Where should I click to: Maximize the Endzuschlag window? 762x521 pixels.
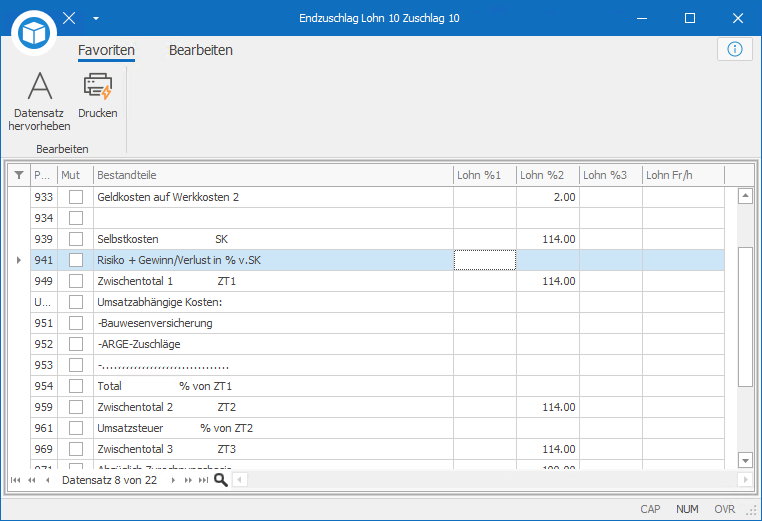click(690, 18)
